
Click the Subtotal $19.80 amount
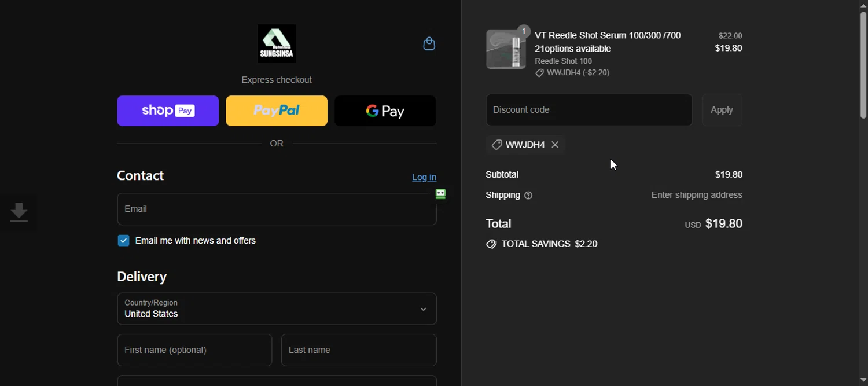click(729, 175)
